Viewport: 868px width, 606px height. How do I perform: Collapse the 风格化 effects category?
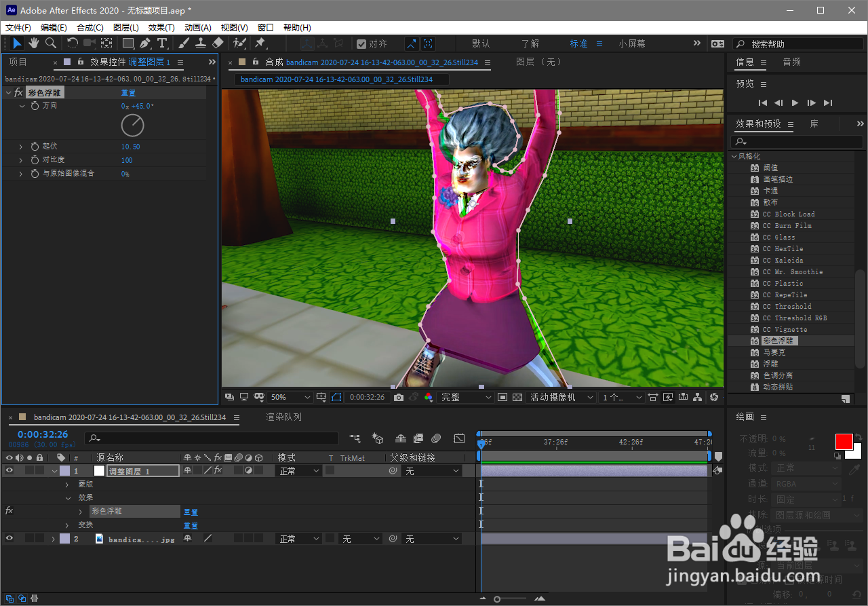pyautogui.click(x=734, y=156)
